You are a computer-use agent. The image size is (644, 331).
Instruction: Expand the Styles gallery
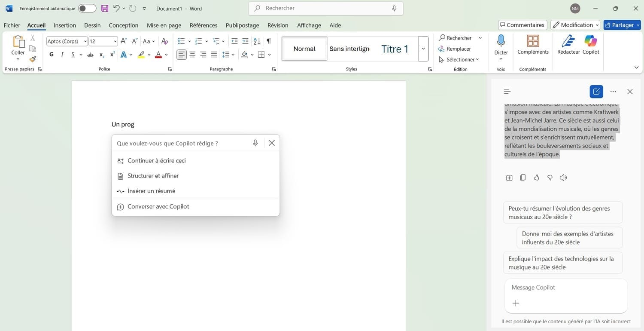[x=423, y=49]
